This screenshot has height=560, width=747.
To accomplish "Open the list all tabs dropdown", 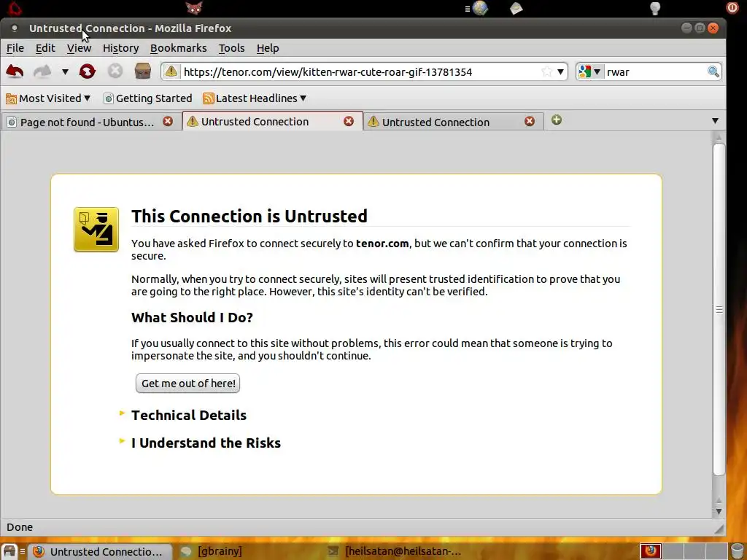I will pos(715,121).
